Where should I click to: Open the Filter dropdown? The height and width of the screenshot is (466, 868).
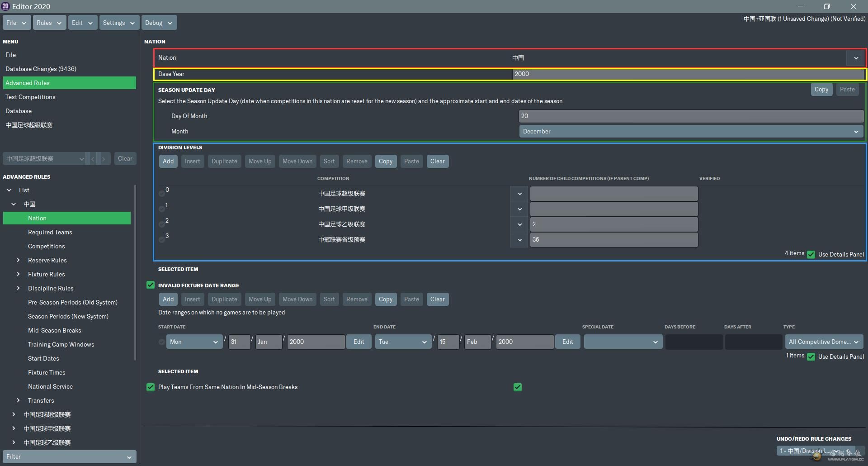pyautogui.click(x=69, y=457)
